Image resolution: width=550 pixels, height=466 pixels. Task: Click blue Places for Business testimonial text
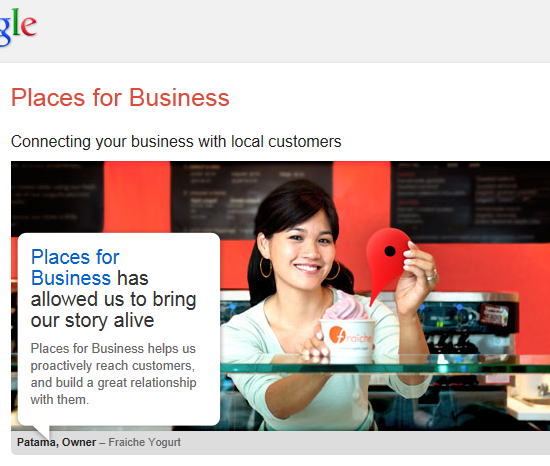[75, 268]
